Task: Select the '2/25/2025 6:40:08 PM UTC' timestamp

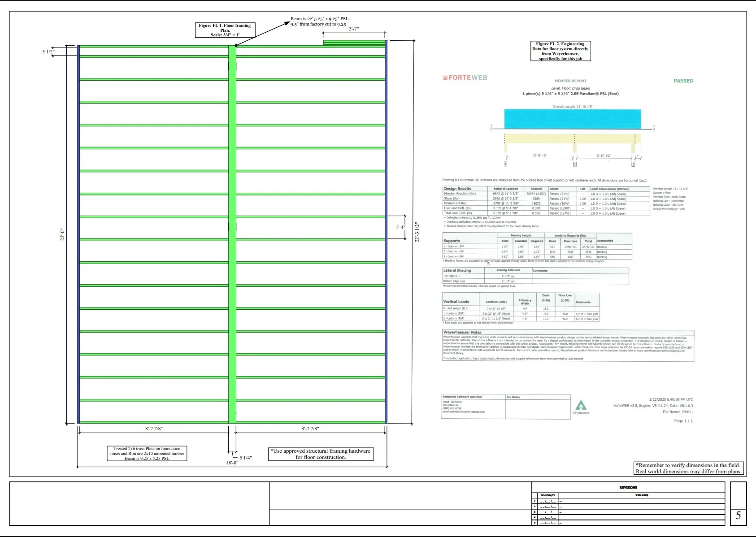Action: coord(671,399)
